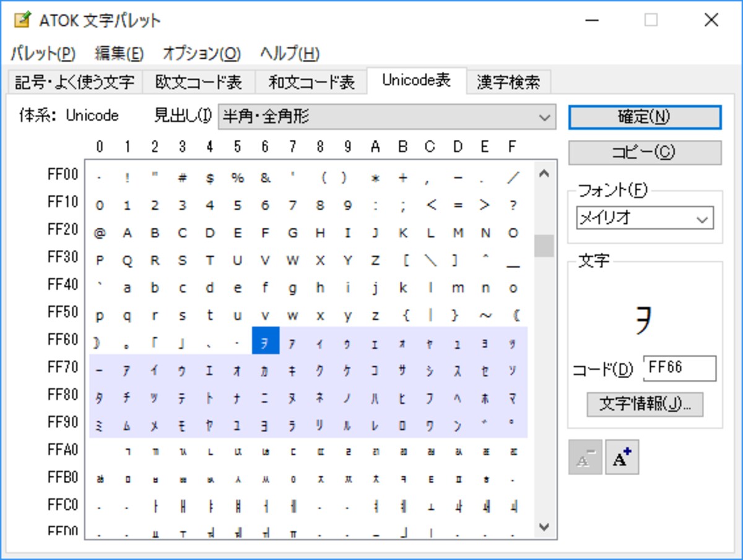Select uppercase Q in row FF30

(127, 261)
